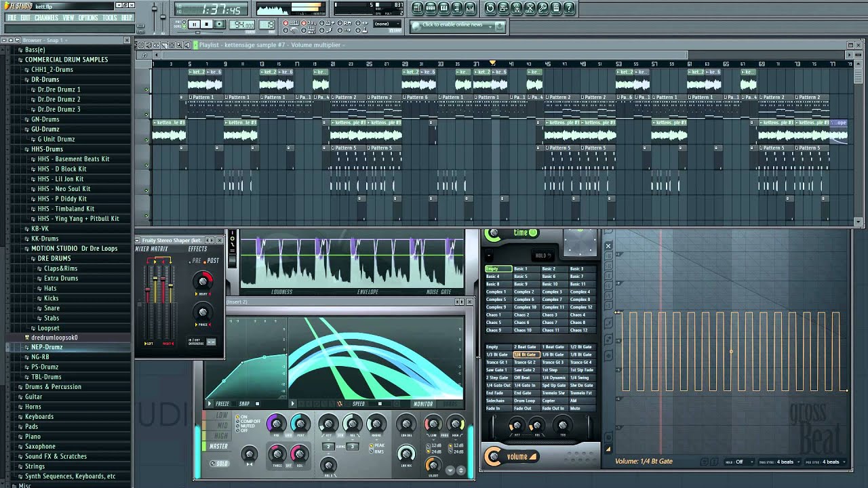Image resolution: width=868 pixels, height=488 pixels.
Task: Open the Step Sequencer view button
Action: coord(431,8)
